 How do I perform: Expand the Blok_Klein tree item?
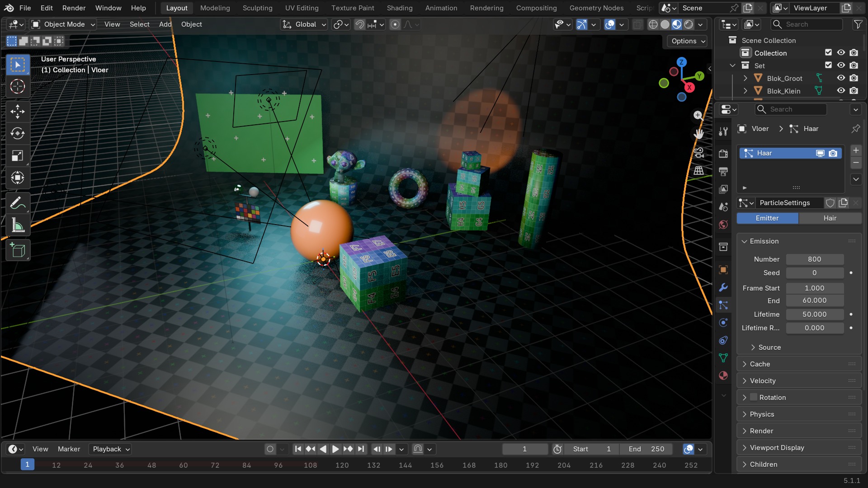[x=745, y=91]
